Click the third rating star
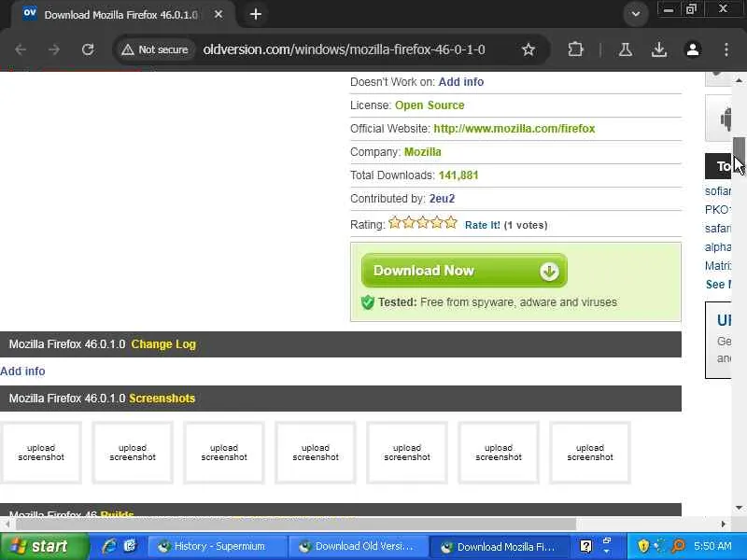 [x=423, y=223]
